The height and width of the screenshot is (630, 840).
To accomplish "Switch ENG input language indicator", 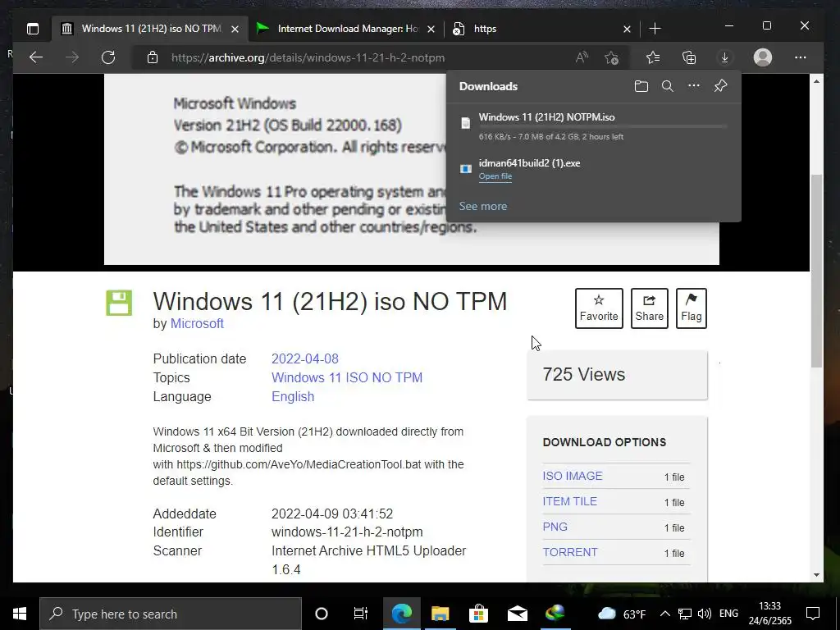I will click(728, 614).
